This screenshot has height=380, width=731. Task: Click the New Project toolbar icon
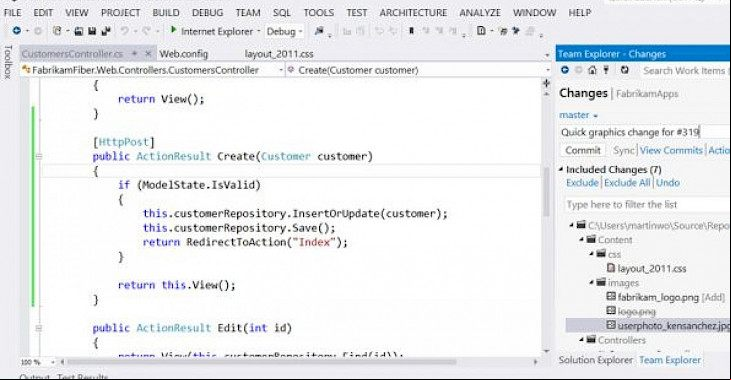click(x=57, y=31)
